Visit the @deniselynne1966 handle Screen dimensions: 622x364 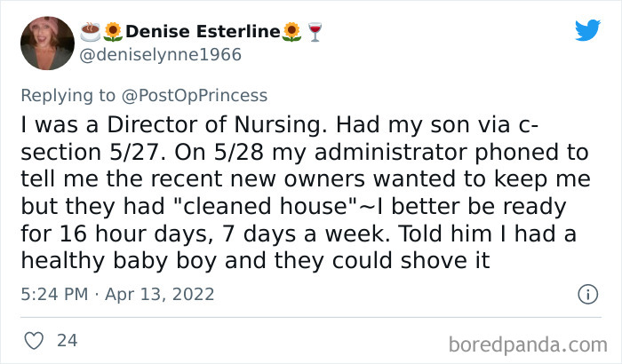(161, 55)
